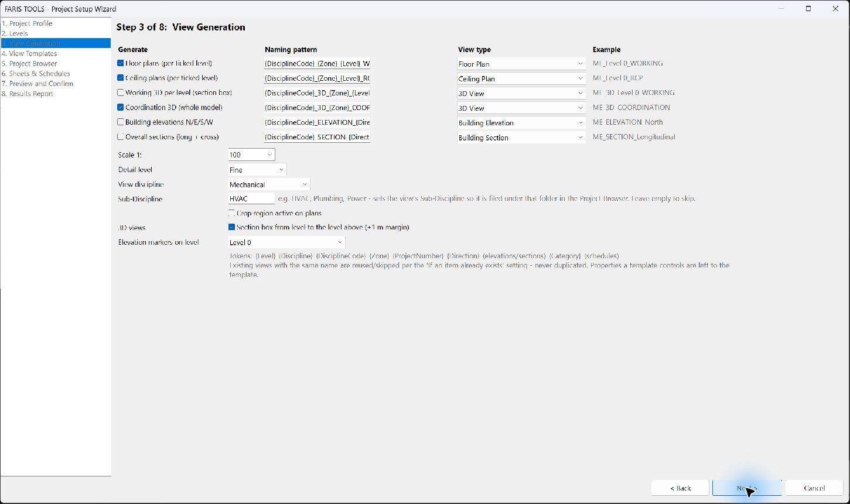Screen dimensions: 850x504
Task: Open the View discipline dropdown
Action: (x=269, y=184)
